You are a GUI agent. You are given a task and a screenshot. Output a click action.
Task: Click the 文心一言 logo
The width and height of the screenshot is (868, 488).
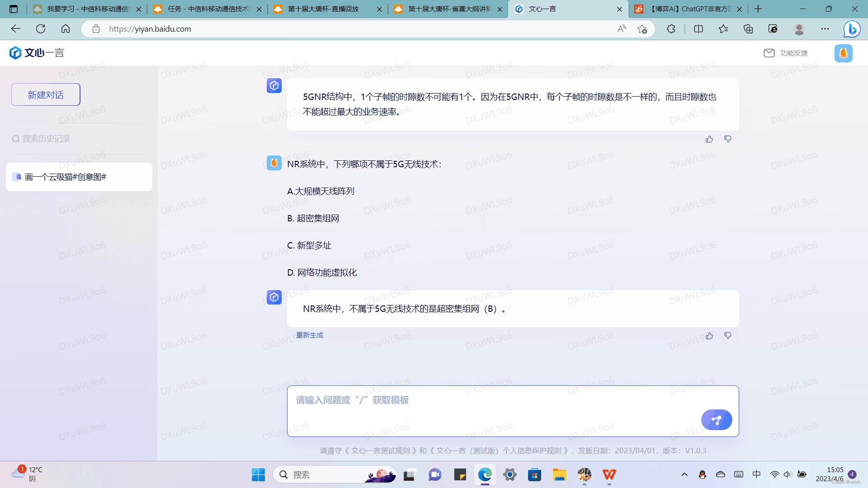click(x=37, y=53)
